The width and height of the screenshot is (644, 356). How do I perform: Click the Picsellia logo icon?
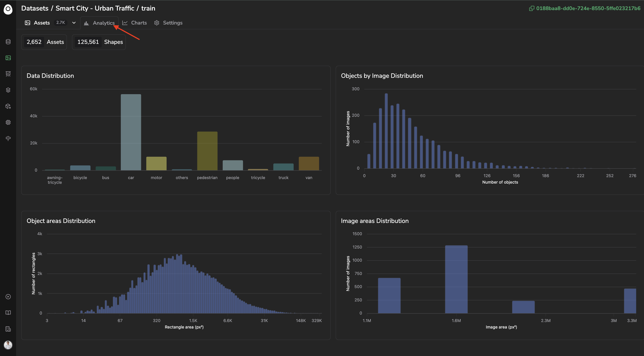pyautogui.click(x=8, y=9)
